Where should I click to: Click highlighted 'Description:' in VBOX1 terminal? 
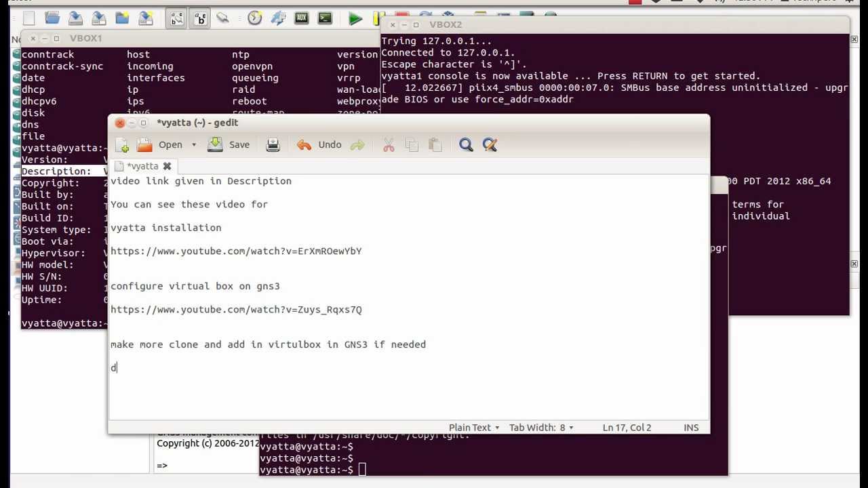(x=56, y=171)
